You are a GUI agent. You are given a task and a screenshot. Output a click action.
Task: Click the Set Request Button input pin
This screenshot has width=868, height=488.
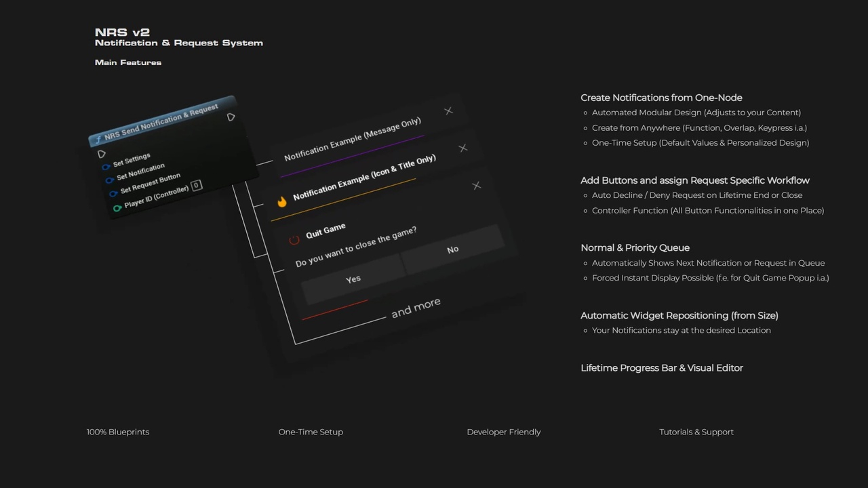[x=113, y=195]
